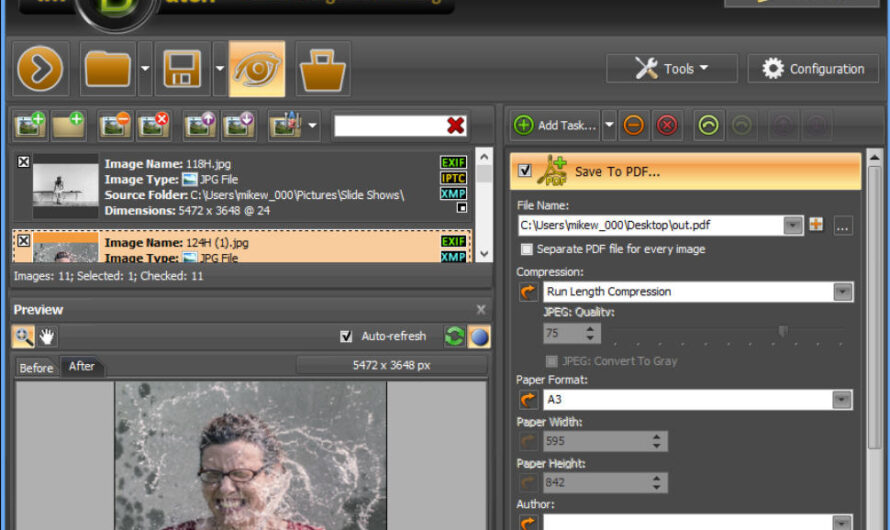Remove task with orange minus circle
890x530 pixels.
tap(633, 125)
